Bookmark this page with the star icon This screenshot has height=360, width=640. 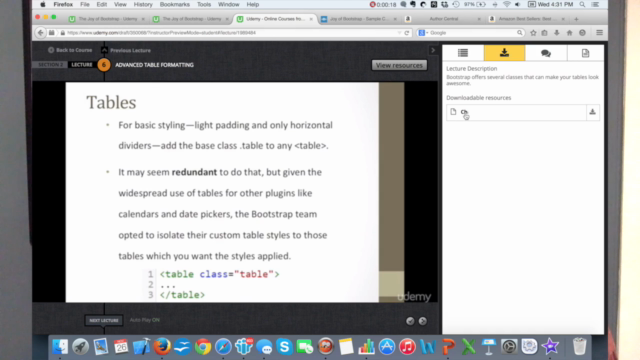(533, 33)
